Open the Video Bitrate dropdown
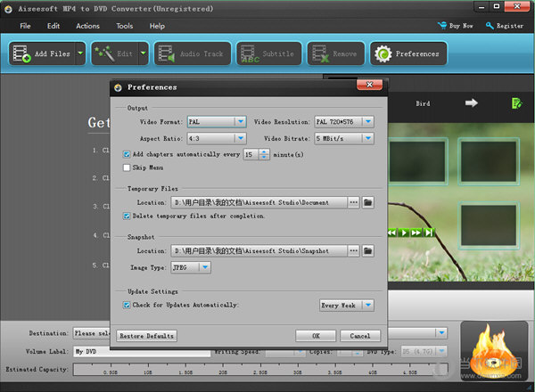535x392 pixels. 344,138
